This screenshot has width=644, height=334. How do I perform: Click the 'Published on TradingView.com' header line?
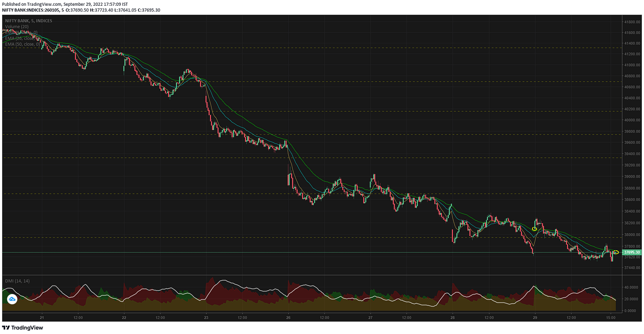65,4
